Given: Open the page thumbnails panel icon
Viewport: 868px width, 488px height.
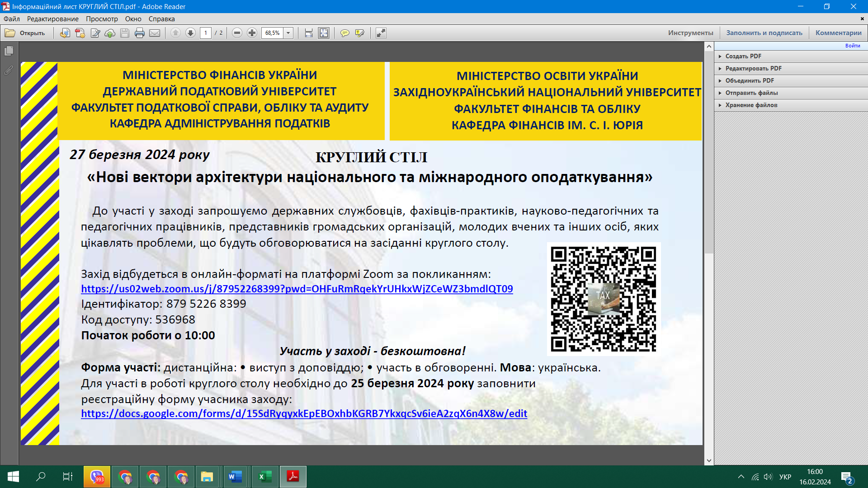Looking at the screenshot, I should pos(9,51).
